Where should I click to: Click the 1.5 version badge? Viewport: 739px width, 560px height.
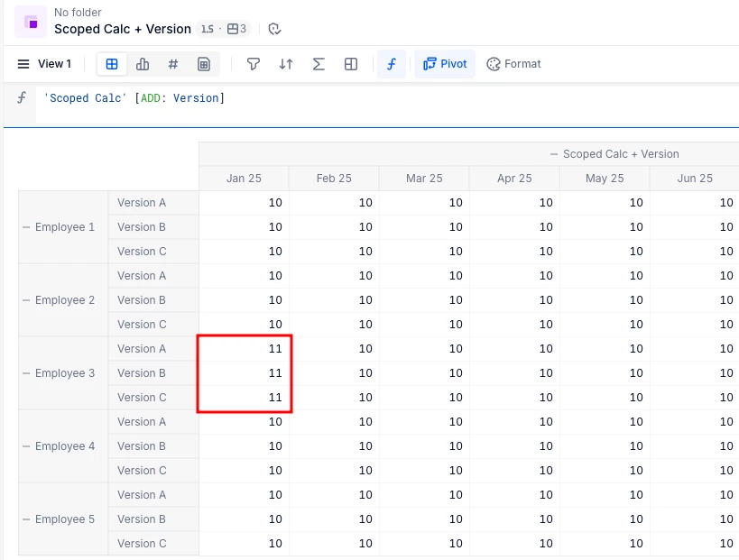click(x=208, y=29)
